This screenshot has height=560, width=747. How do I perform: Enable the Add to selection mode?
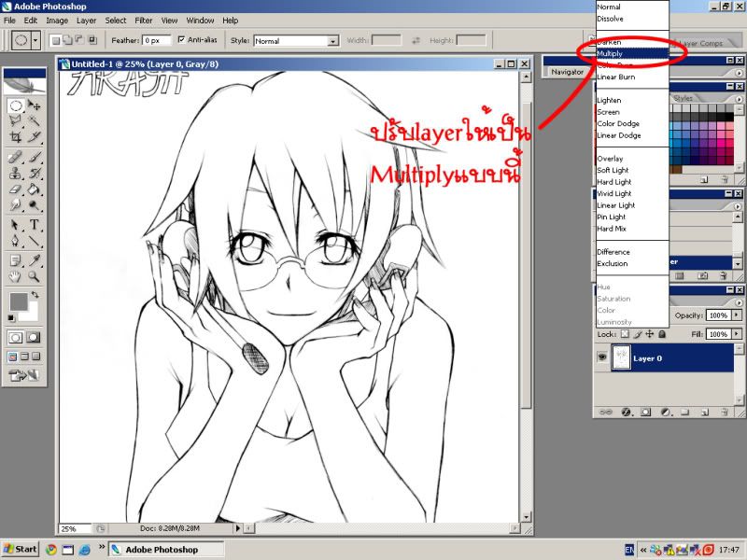67,40
